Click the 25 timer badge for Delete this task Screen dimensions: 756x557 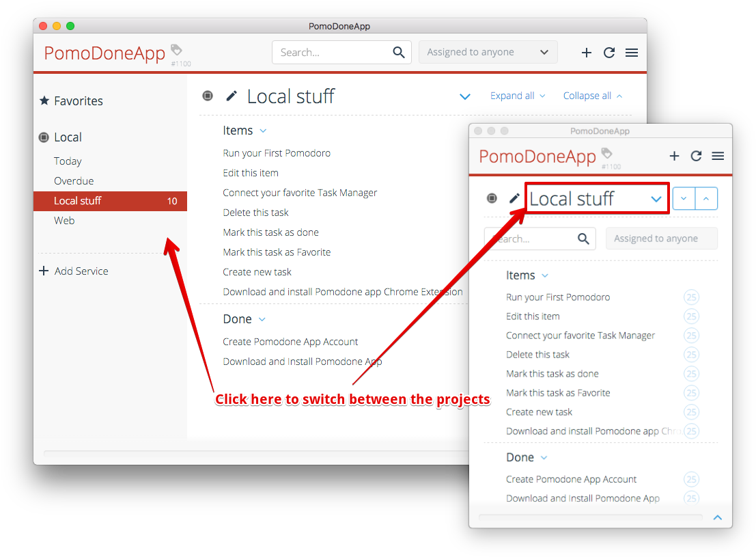pyautogui.click(x=691, y=355)
